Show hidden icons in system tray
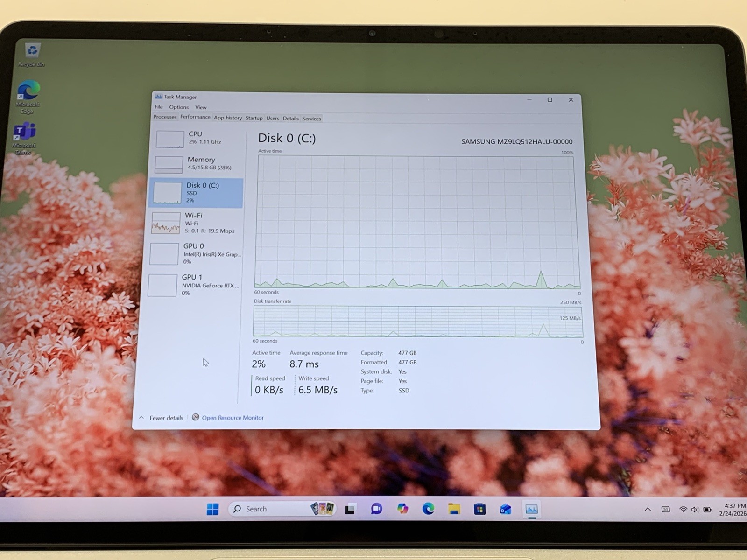The height and width of the screenshot is (560, 747). (648, 509)
